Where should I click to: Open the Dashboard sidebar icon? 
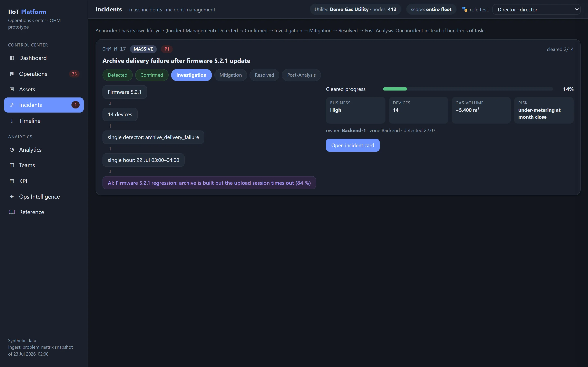coord(12,58)
